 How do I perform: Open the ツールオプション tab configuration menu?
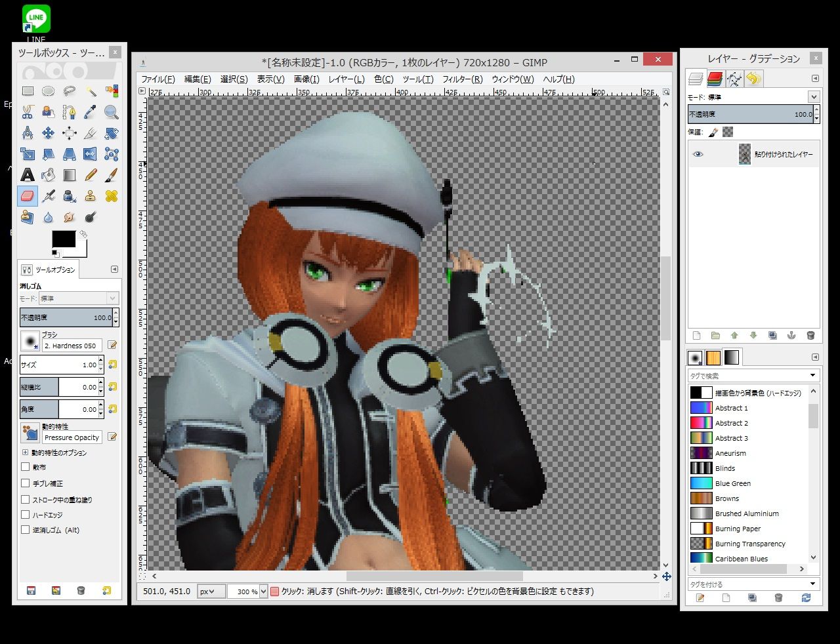114,270
